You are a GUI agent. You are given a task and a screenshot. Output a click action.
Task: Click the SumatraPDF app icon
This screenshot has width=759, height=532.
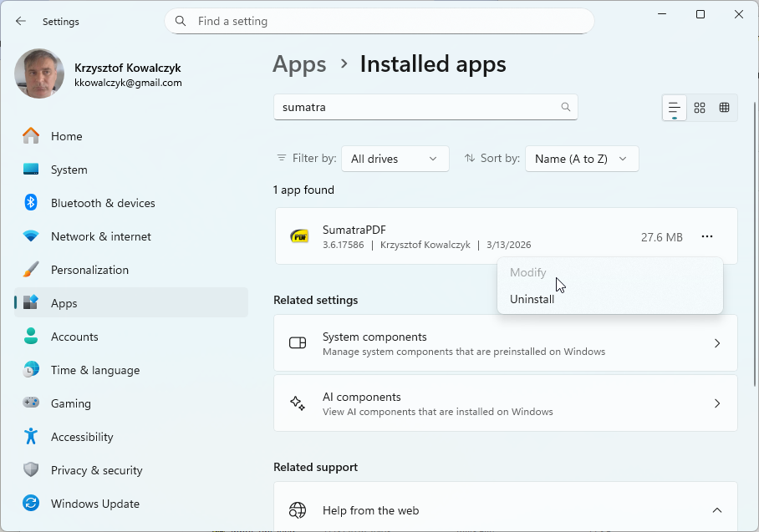pos(299,236)
